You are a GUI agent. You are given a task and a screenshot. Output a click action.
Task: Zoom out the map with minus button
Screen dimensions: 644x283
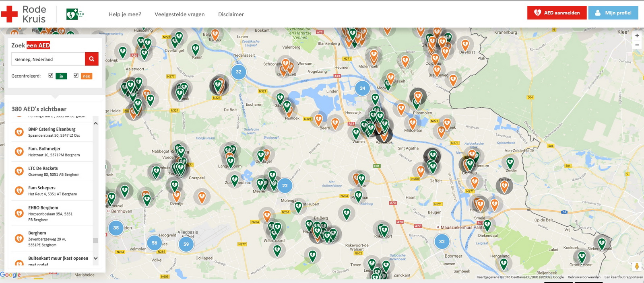point(637,45)
